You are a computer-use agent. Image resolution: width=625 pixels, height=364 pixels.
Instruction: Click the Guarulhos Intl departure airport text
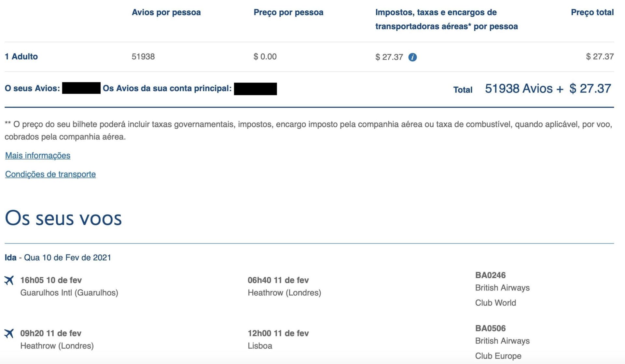69,293
